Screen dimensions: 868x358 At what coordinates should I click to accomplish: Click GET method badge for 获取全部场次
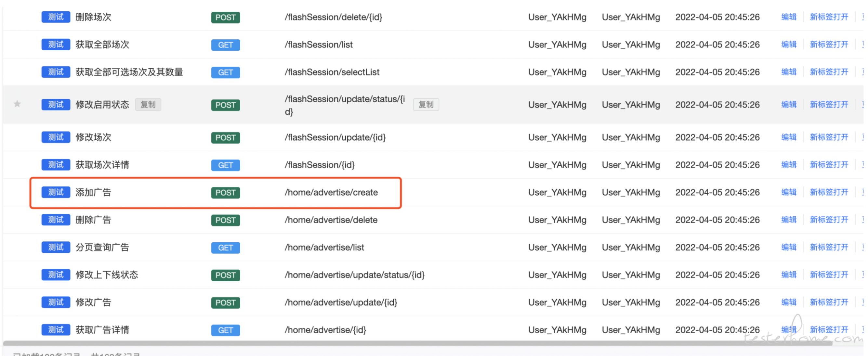225,45
